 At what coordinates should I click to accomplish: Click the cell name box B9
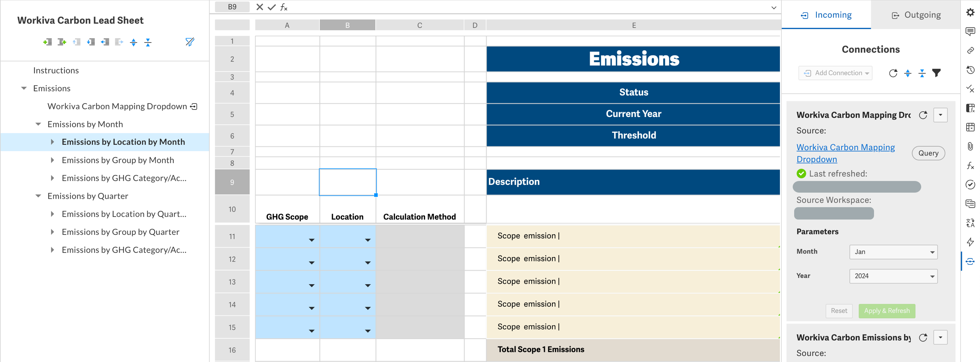point(232,7)
